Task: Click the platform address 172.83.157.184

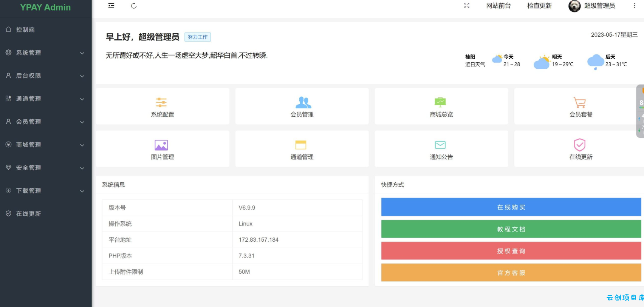Action: click(x=259, y=240)
